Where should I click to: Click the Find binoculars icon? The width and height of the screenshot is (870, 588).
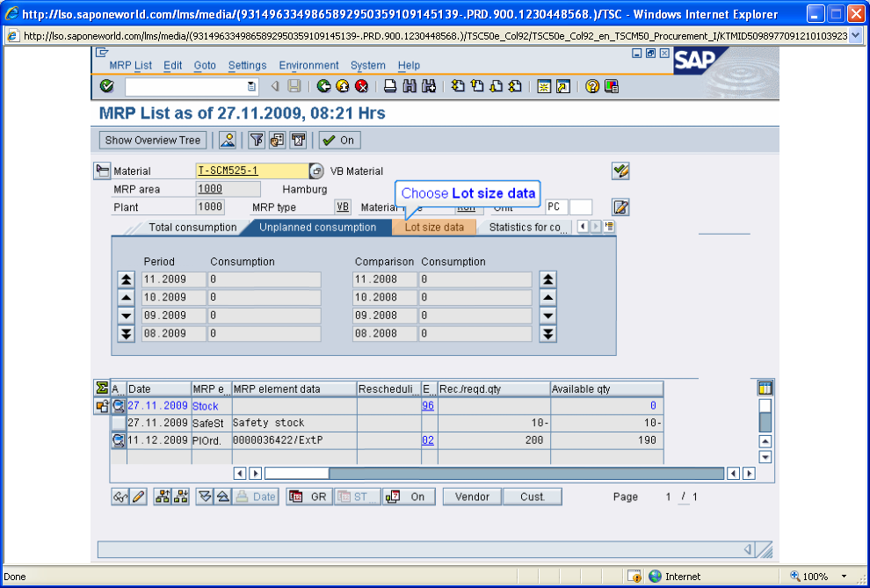tap(410, 86)
